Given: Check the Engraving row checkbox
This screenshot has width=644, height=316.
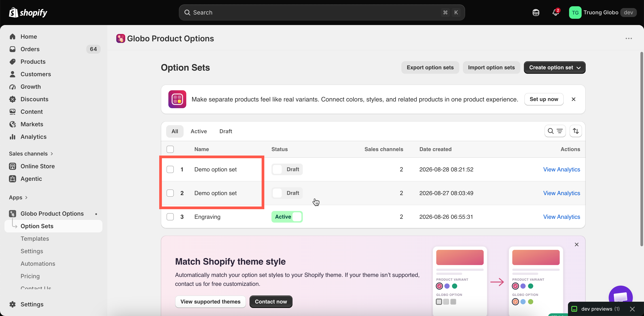Looking at the screenshot, I should [170, 217].
